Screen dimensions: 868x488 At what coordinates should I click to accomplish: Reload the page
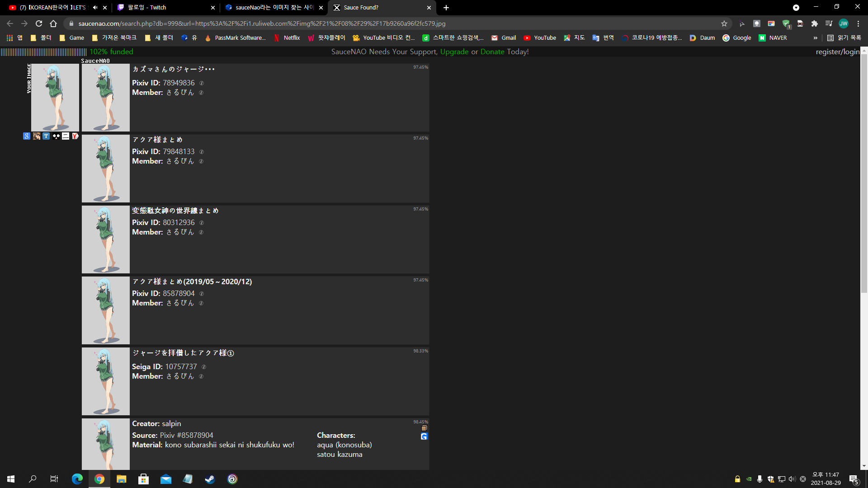pos(39,23)
